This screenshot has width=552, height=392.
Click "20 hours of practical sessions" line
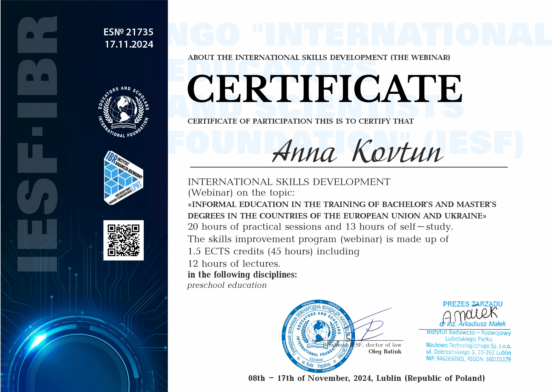coord(320,227)
